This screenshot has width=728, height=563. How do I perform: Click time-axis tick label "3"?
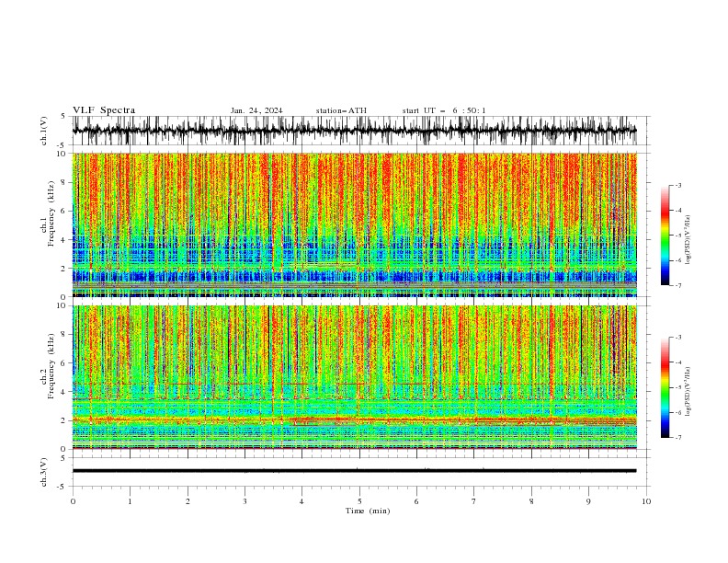[245, 501]
